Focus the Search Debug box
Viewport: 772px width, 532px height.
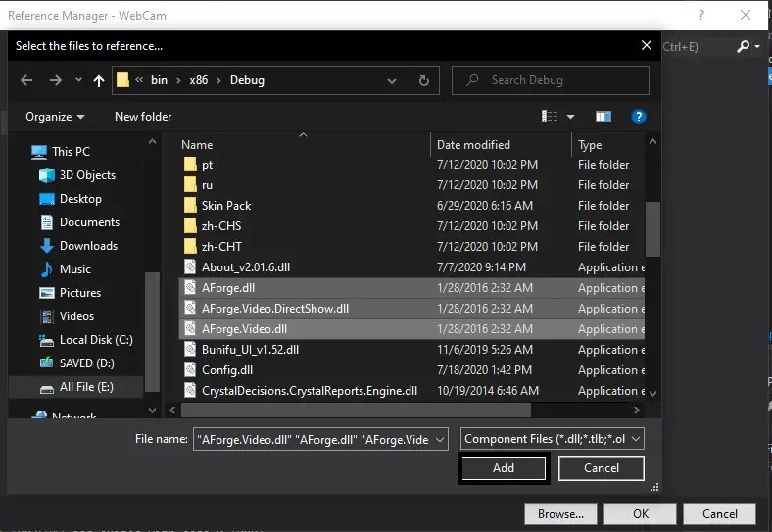(x=551, y=80)
